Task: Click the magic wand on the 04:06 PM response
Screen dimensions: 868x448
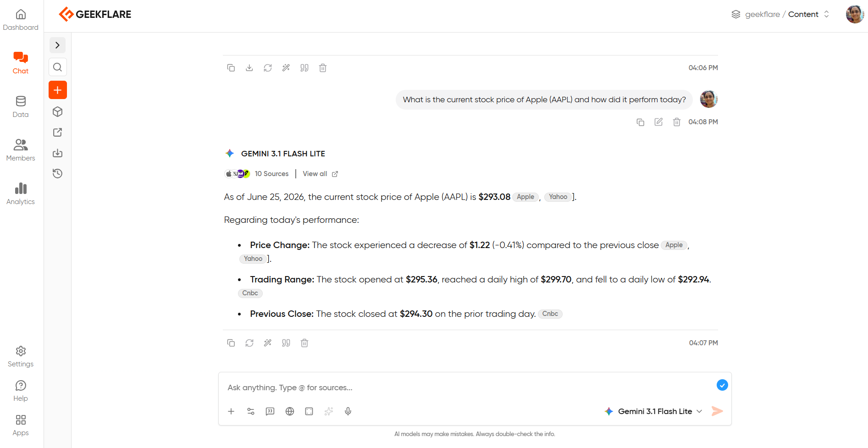Action: pyautogui.click(x=286, y=68)
